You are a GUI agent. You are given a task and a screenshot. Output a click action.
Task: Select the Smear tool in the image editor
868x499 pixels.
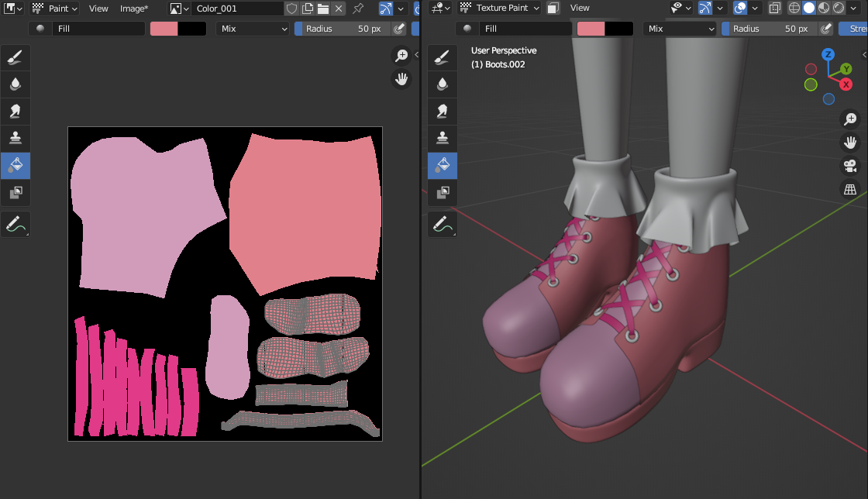pyautogui.click(x=15, y=112)
